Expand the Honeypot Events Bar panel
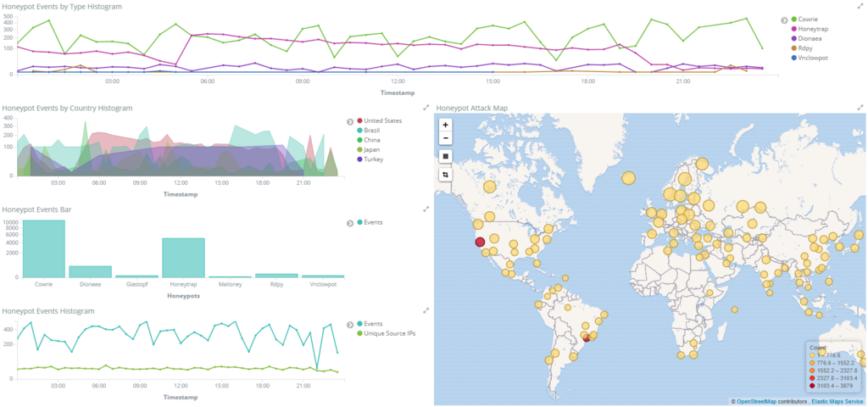This screenshot has width=868, height=407. click(426, 209)
